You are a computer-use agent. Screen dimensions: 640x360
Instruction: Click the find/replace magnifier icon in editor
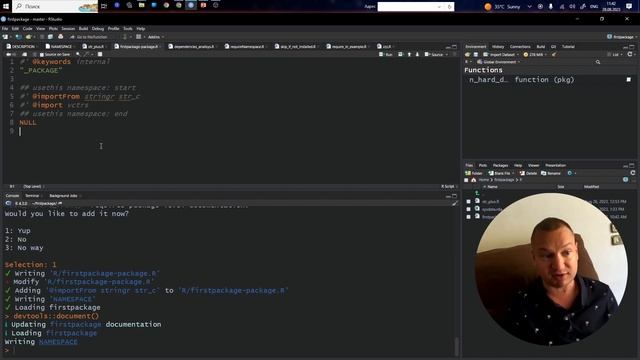pyautogui.click(x=78, y=54)
